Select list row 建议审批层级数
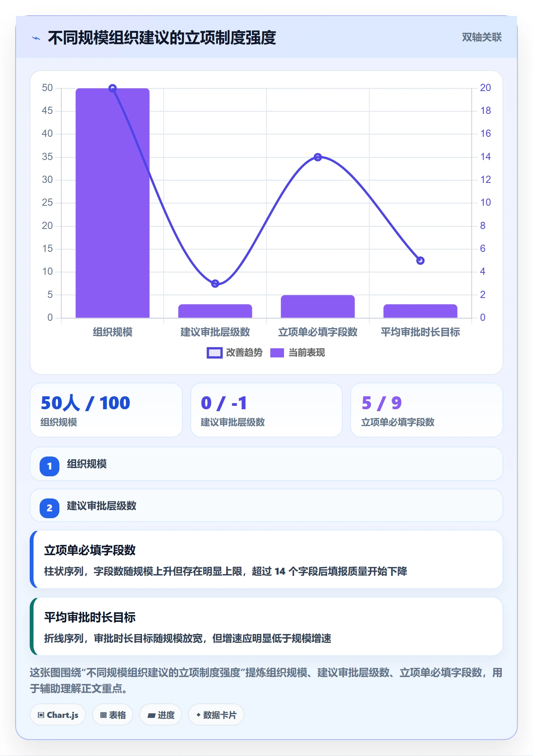 click(266, 506)
